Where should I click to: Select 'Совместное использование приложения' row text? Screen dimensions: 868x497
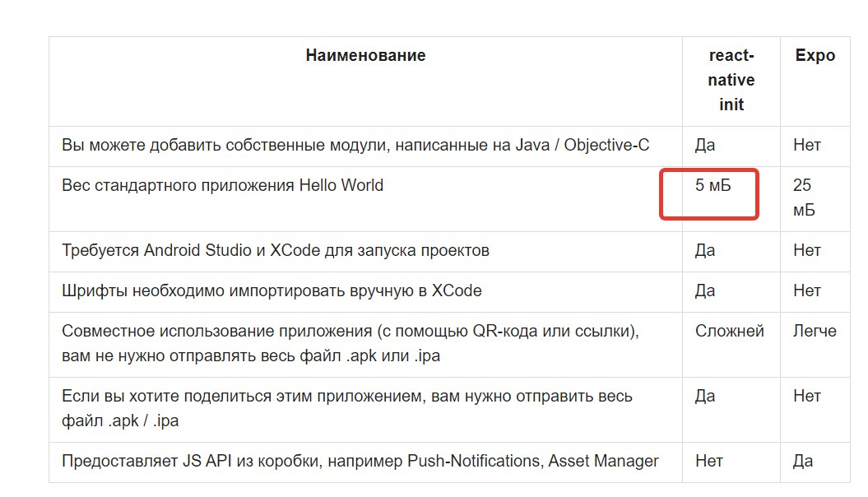click(x=350, y=343)
